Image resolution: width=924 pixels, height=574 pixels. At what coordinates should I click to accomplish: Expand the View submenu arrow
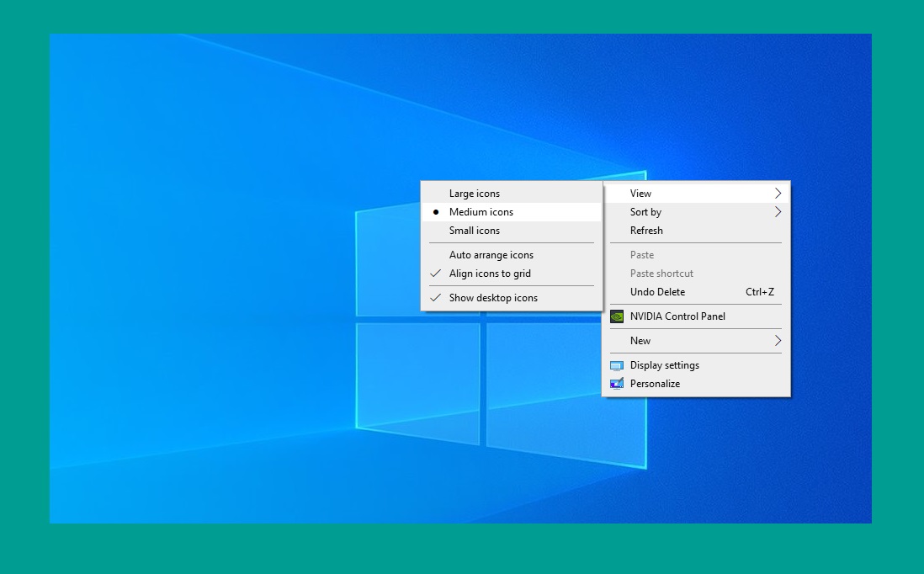click(x=778, y=194)
